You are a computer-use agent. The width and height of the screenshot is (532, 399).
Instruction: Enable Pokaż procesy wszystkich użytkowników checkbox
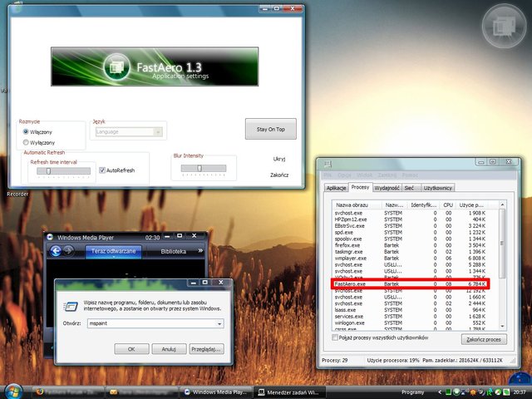pyautogui.click(x=335, y=337)
